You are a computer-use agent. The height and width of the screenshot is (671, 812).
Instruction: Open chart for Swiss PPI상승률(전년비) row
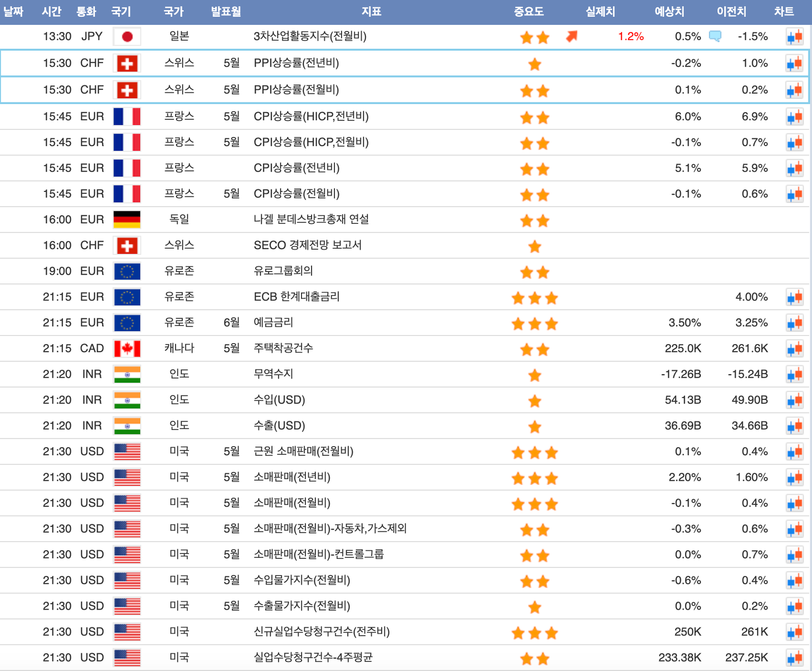794,63
